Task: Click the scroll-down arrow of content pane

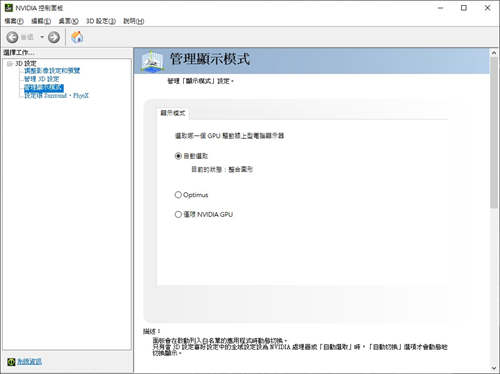Action: tap(494, 368)
